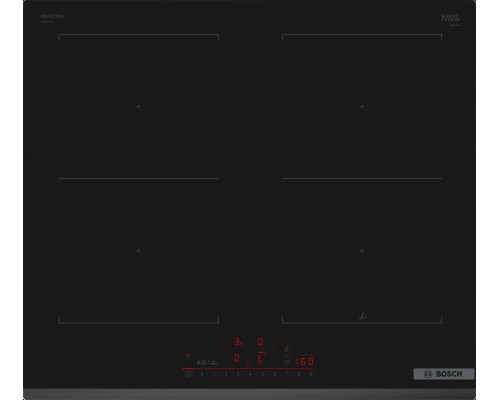Touch the front right cooking zone cross mark
The image size is (500, 400).
[362, 250]
